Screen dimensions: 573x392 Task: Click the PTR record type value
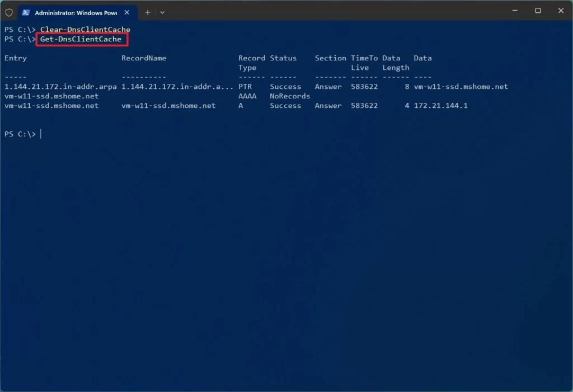[245, 87]
